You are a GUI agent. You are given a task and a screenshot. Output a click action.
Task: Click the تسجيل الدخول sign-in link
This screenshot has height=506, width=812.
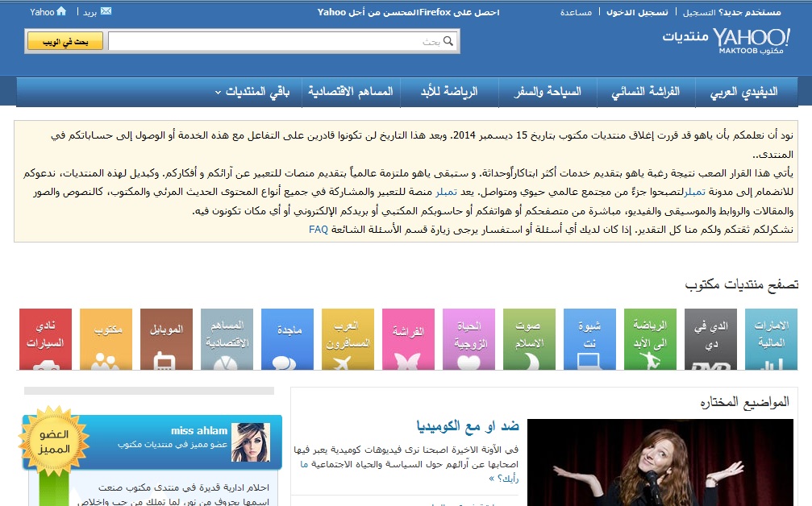point(638,12)
